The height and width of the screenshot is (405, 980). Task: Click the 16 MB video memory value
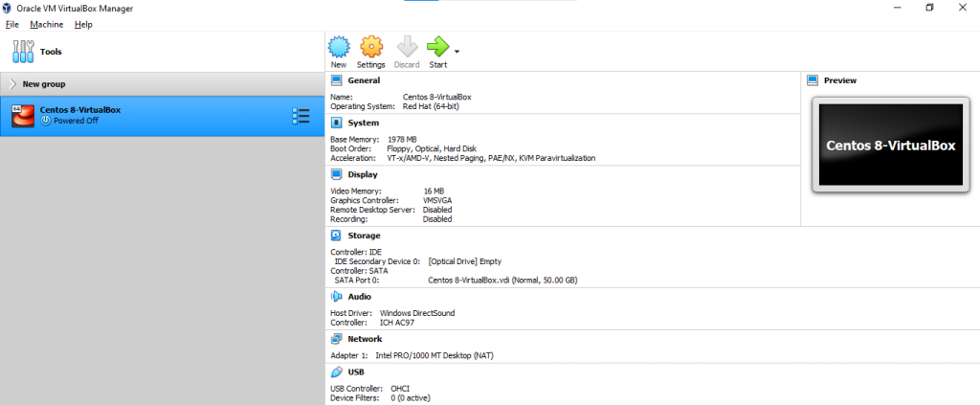[x=434, y=191]
